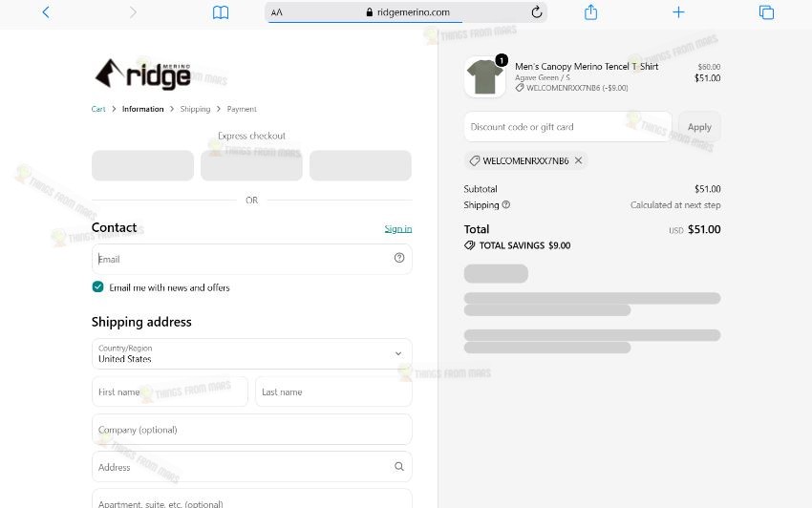
Task: Open the Safari bookmarks book icon
Action: point(221,11)
